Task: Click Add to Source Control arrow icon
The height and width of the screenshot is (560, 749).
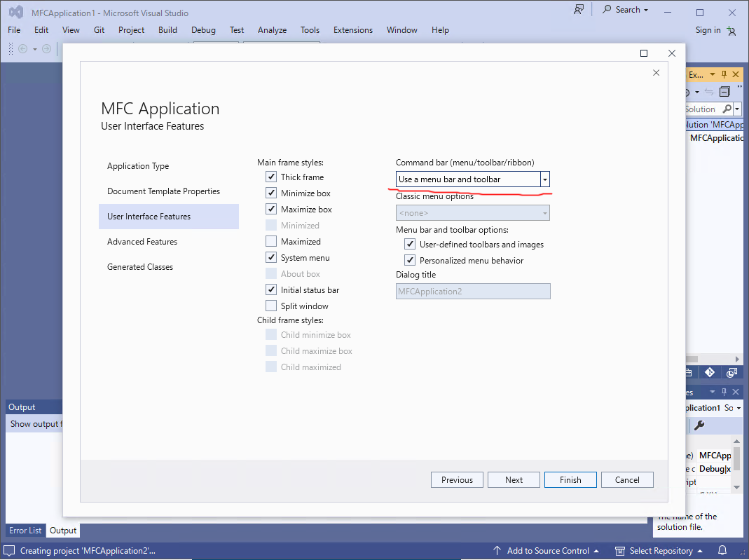Action: click(497, 550)
